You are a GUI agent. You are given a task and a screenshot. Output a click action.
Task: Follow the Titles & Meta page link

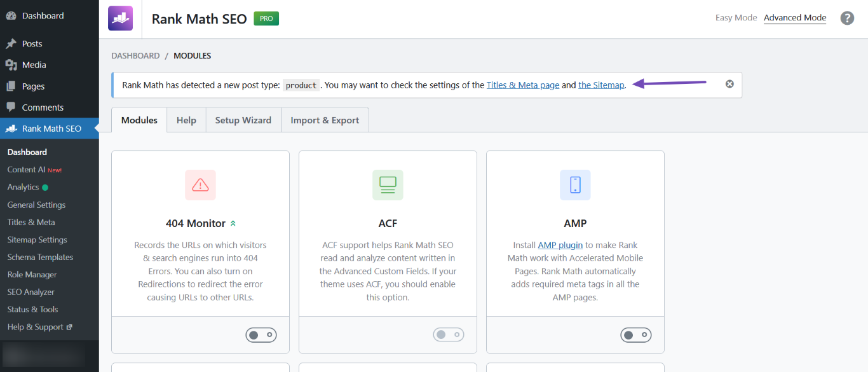pyautogui.click(x=523, y=85)
